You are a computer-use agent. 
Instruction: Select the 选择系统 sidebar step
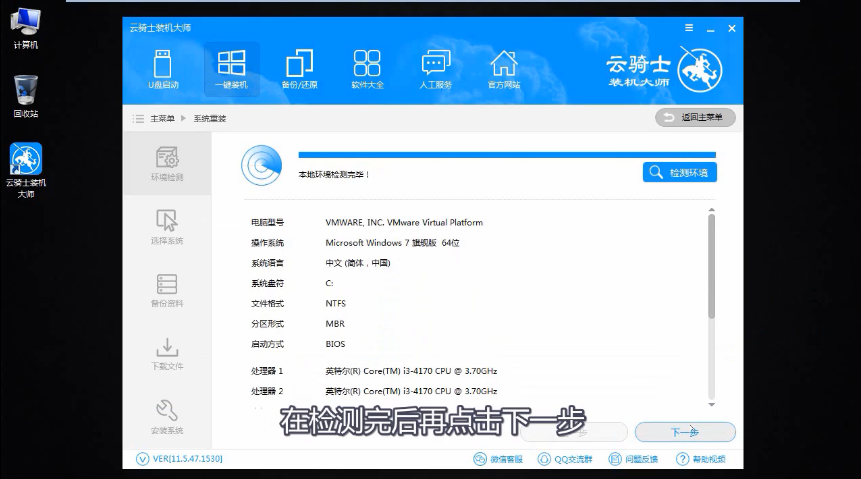167,227
